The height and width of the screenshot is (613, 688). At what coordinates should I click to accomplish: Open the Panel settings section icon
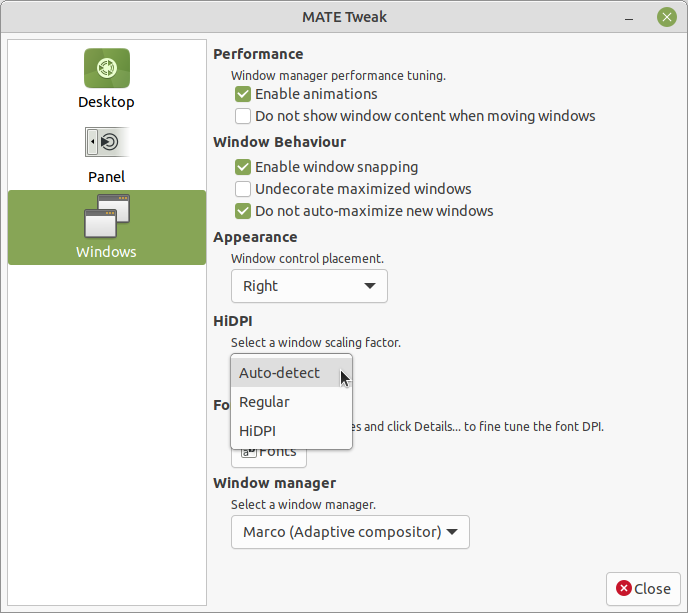(107, 142)
